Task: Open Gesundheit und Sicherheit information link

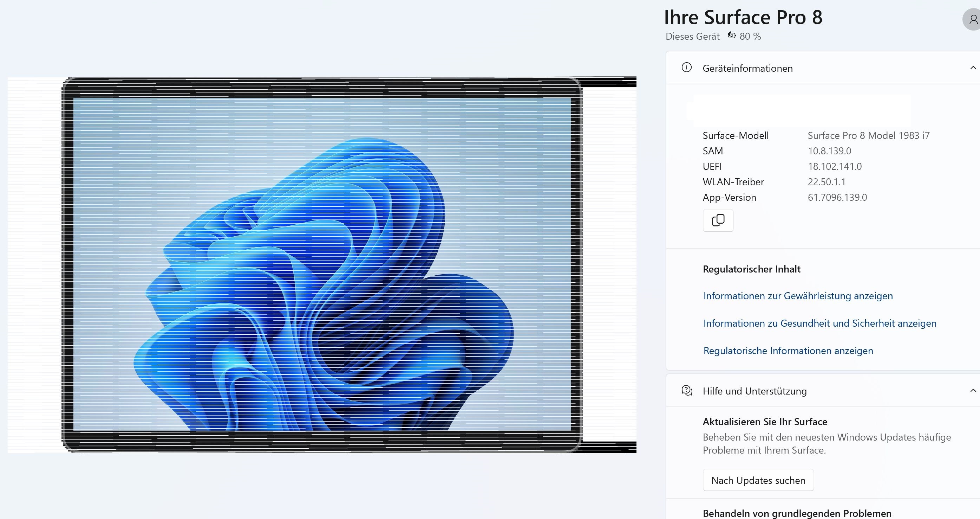Action: pyautogui.click(x=819, y=323)
